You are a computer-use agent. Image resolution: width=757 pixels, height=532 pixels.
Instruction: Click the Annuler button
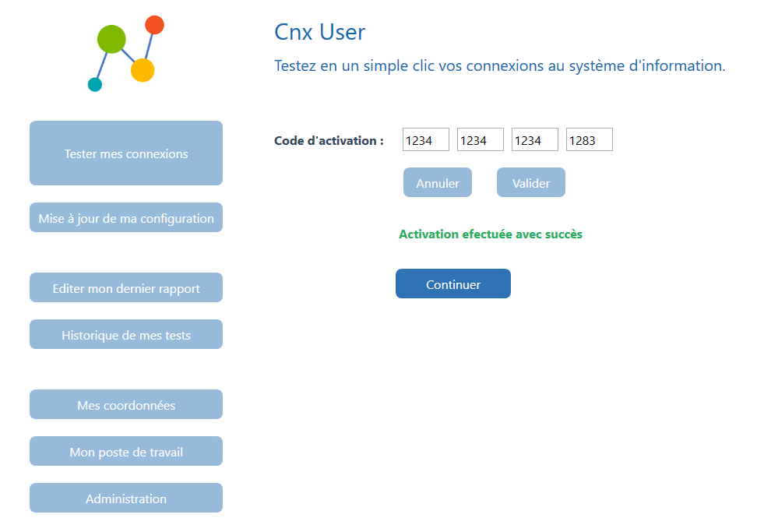point(438,182)
